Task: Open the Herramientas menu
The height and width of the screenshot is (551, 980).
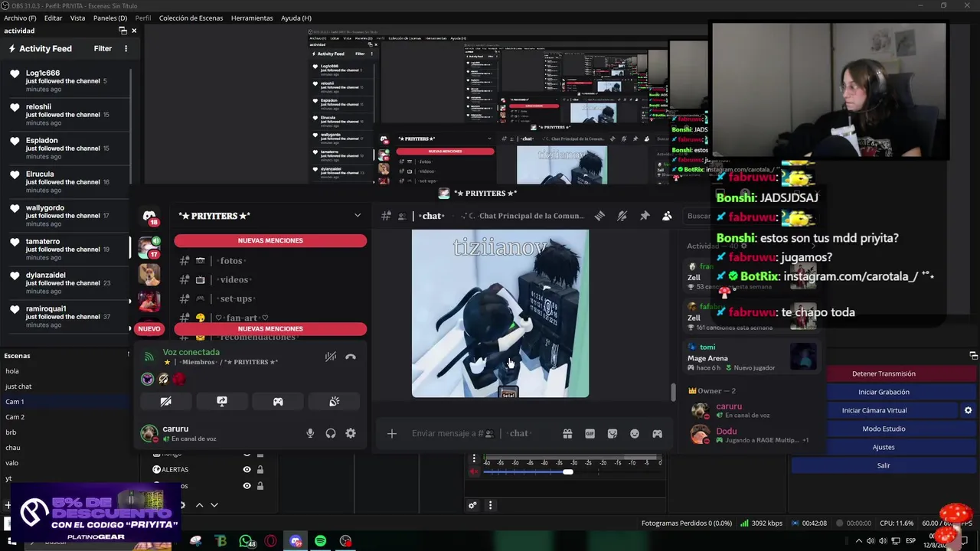Action: click(x=252, y=18)
